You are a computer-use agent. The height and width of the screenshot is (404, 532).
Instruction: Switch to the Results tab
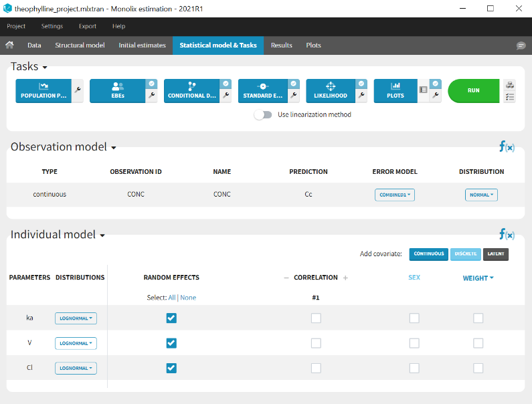pos(281,45)
